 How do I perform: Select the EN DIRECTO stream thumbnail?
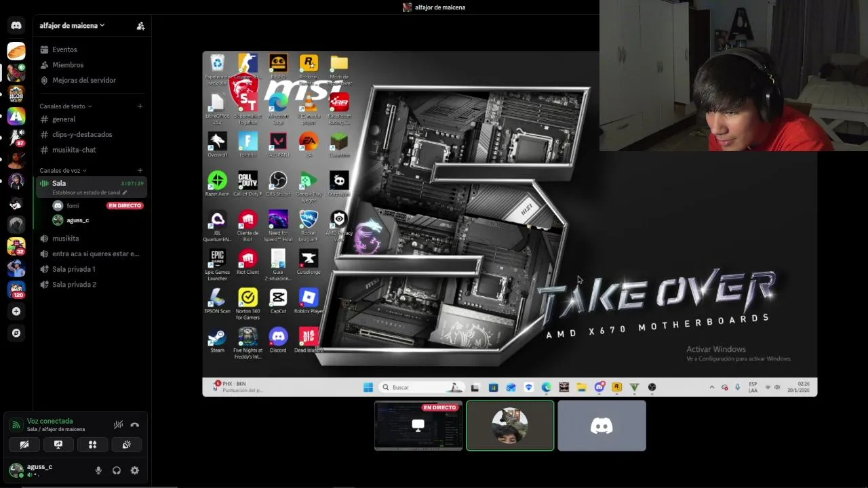coord(418,426)
